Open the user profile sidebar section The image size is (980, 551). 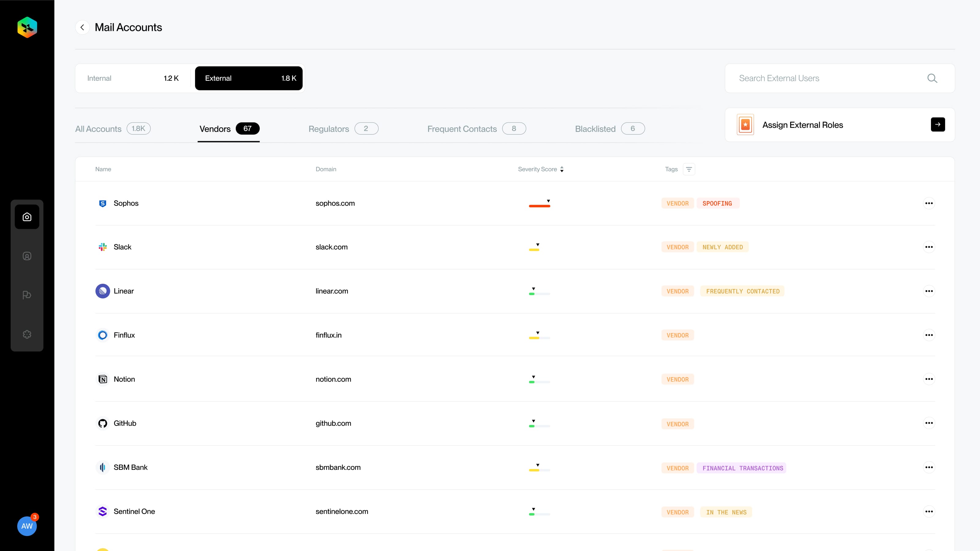click(x=27, y=256)
